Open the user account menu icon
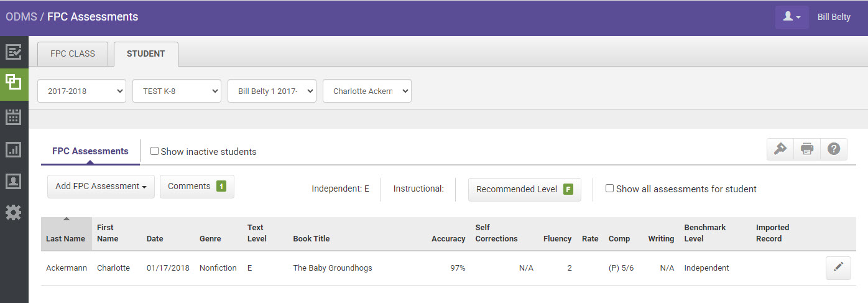The height and width of the screenshot is (303, 868). [792, 17]
